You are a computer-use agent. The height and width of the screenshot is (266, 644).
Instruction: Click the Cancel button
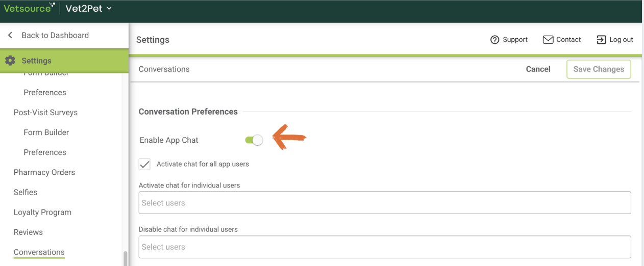(x=538, y=69)
